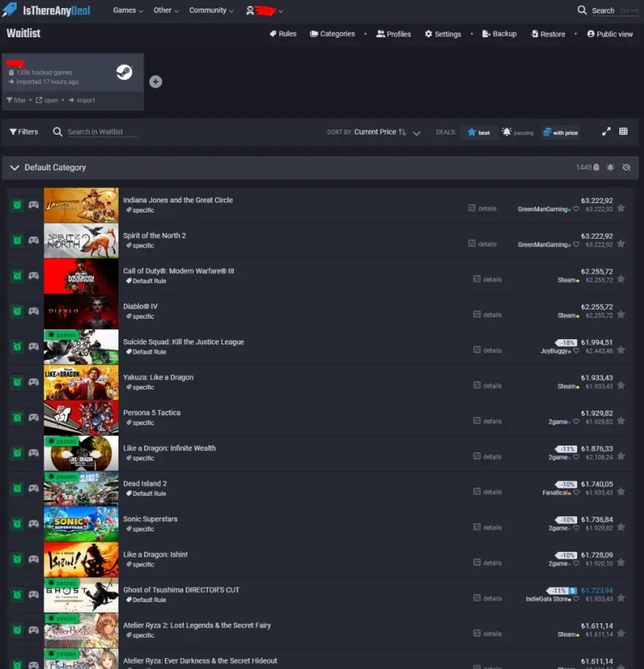644x669 pixels.
Task: Click the expand fullscreen arrows icon
Action: [x=606, y=132]
